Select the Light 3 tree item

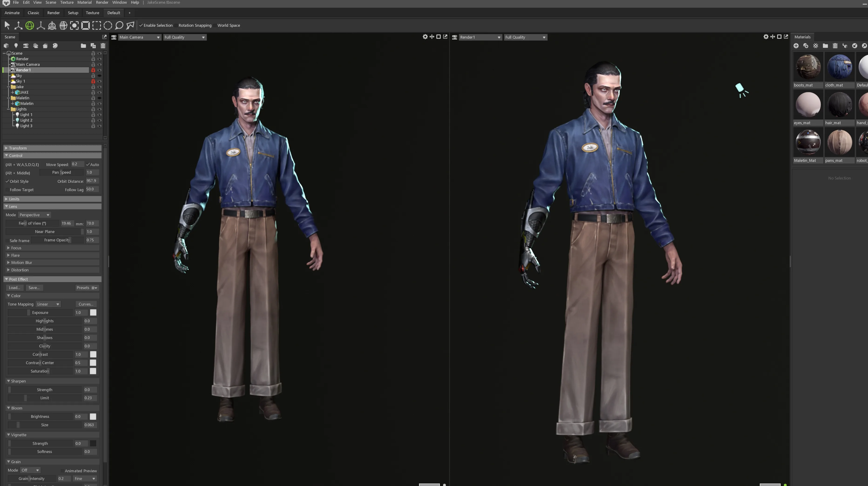[x=26, y=126]
